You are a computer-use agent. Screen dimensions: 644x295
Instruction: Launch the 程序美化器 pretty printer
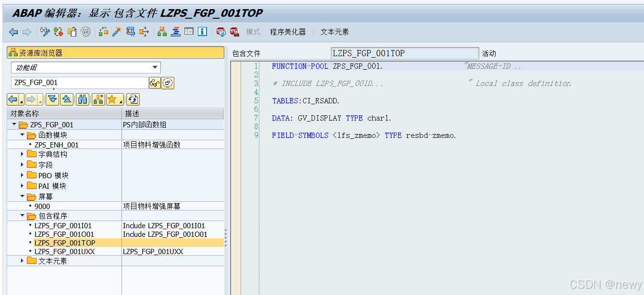pyautogui.click(x=288, y=32)
